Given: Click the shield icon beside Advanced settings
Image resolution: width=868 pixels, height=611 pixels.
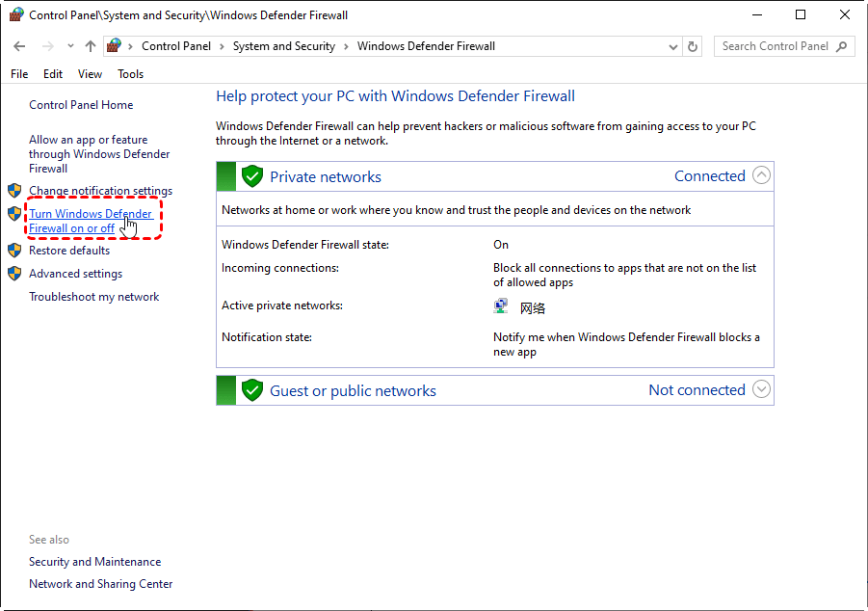Looking at the screenshot, I should 14,274.
